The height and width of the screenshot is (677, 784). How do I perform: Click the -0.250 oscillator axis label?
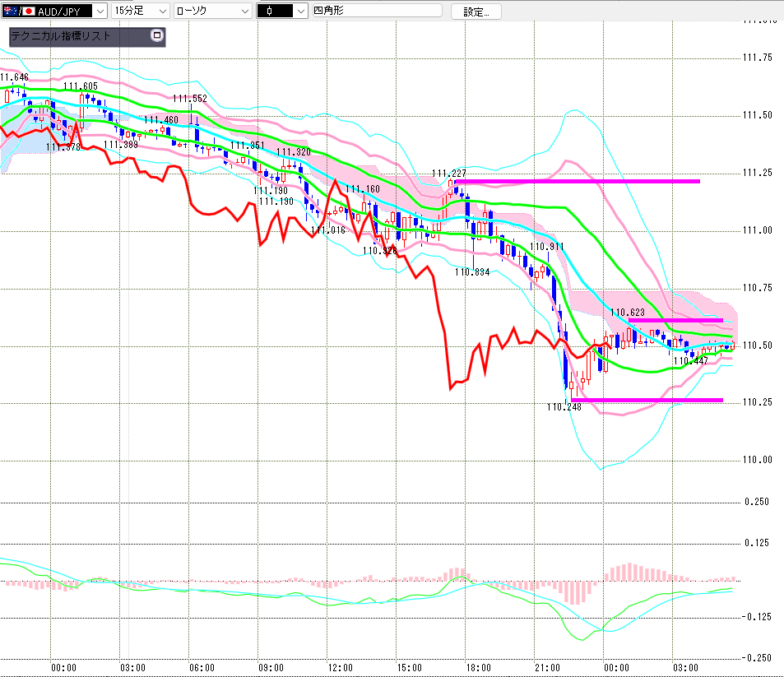coord(755,658)
